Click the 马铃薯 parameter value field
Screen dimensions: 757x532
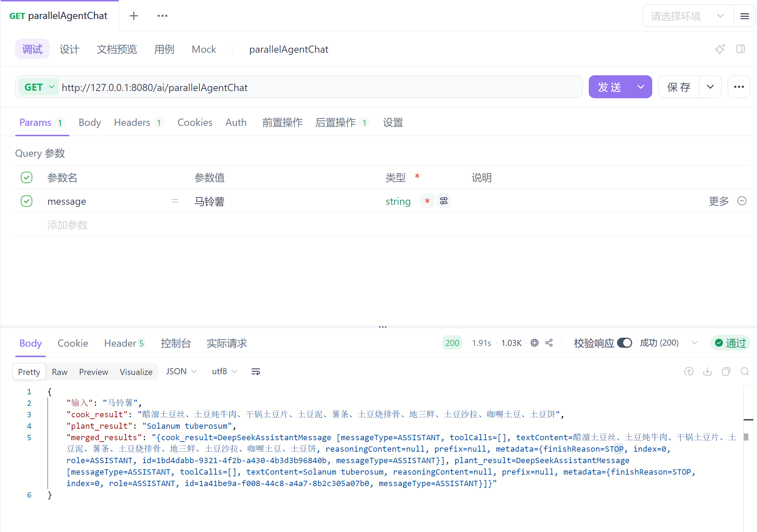(x=210, y=201)
